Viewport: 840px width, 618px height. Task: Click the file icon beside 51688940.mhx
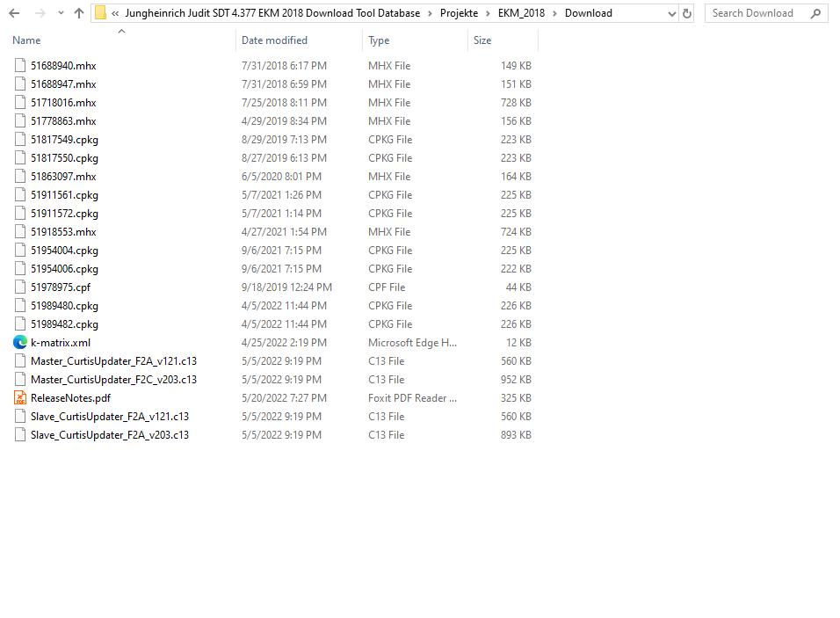(19, 65)
